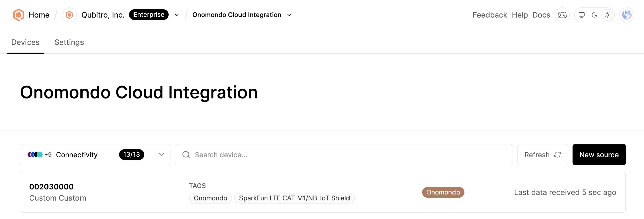Expand the organization switcher chevron
Image resolution: width=644 pixels, height=219 pixels.
[x=177, y=15]
